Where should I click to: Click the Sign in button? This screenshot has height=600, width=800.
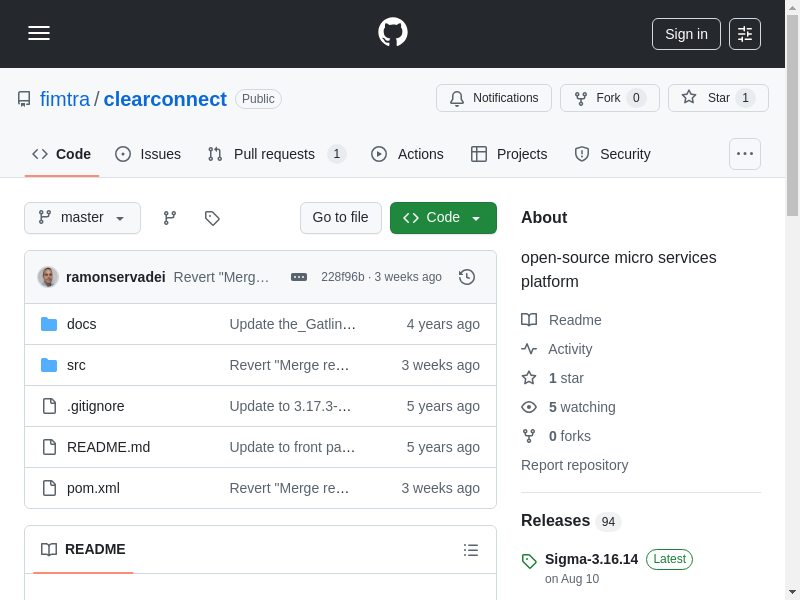(x=686, y=34)
